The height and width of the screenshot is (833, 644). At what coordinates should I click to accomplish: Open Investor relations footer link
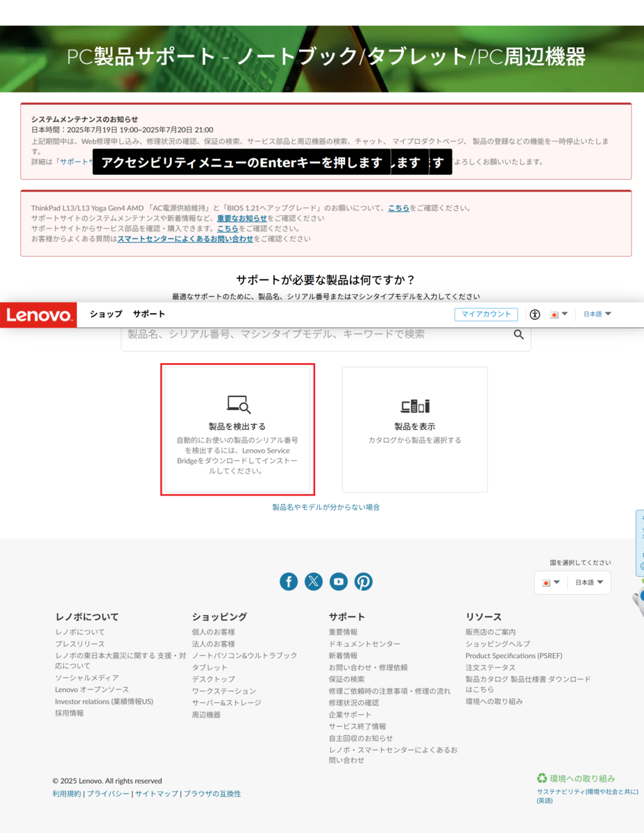coord(104,702)
